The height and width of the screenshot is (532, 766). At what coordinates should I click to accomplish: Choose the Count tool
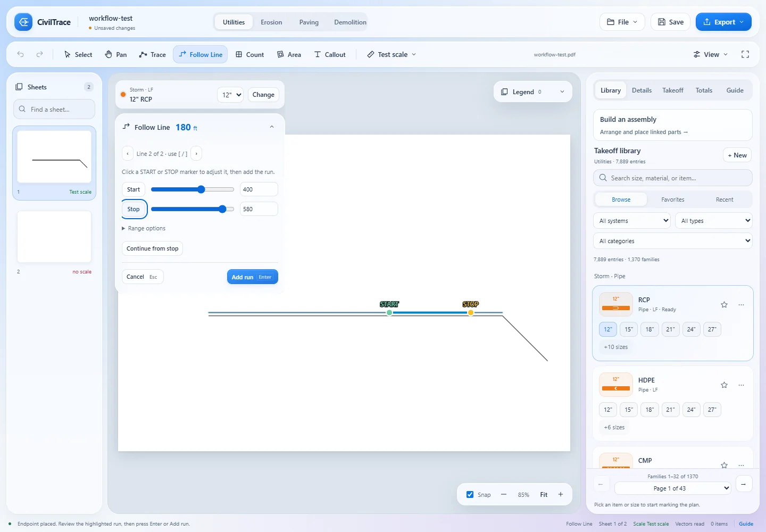coord(250,54)
